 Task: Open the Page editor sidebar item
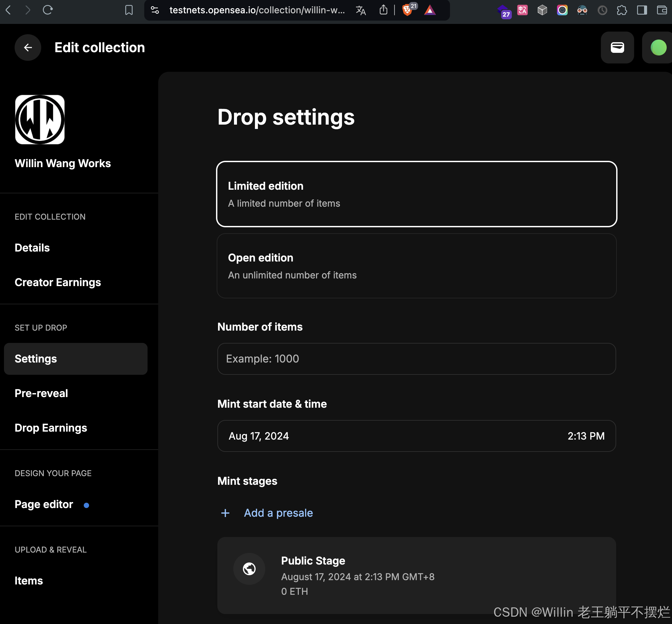[x=44, y=504]
